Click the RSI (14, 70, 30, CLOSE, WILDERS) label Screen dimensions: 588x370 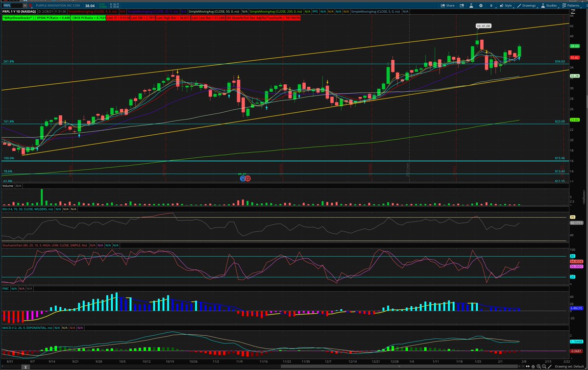pyautogui.click(x=27, y=209)
